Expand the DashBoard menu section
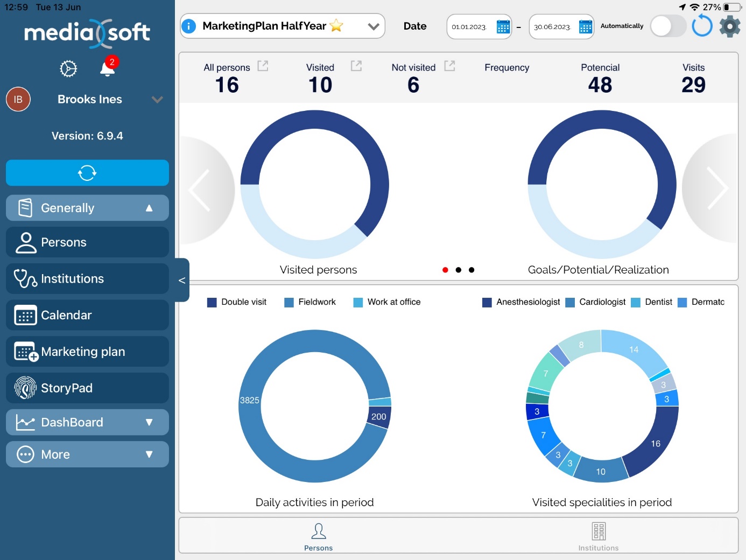This screenshot has height=560, width=746. click(87, 422)
